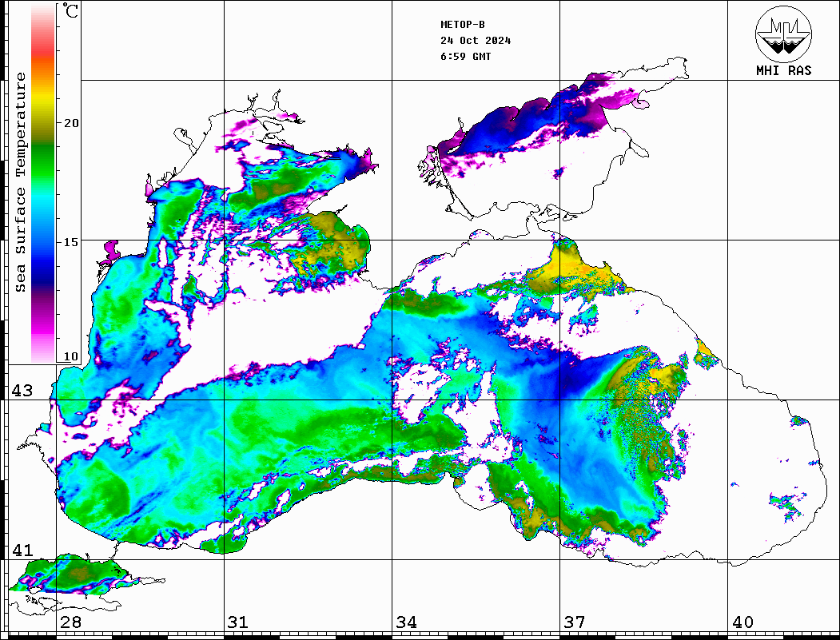Image resolution: width=840 pixels, height=640 pixels.
Task: Click the "°C" unit label
Action: point(70,10)
